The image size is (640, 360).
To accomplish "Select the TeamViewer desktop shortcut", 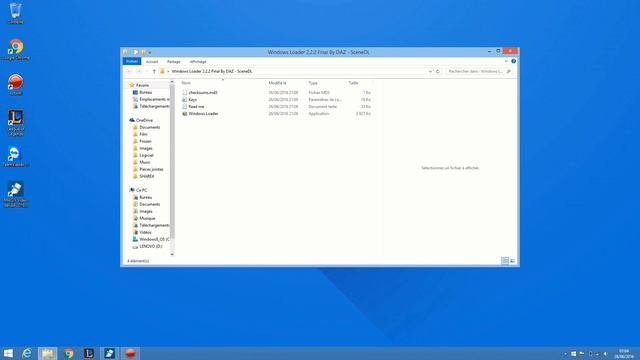I will [x=16, y=156].
